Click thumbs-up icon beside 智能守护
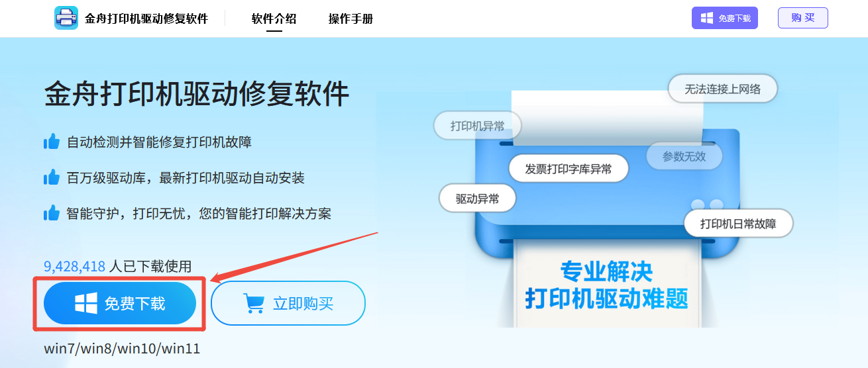 pos(52,213)
